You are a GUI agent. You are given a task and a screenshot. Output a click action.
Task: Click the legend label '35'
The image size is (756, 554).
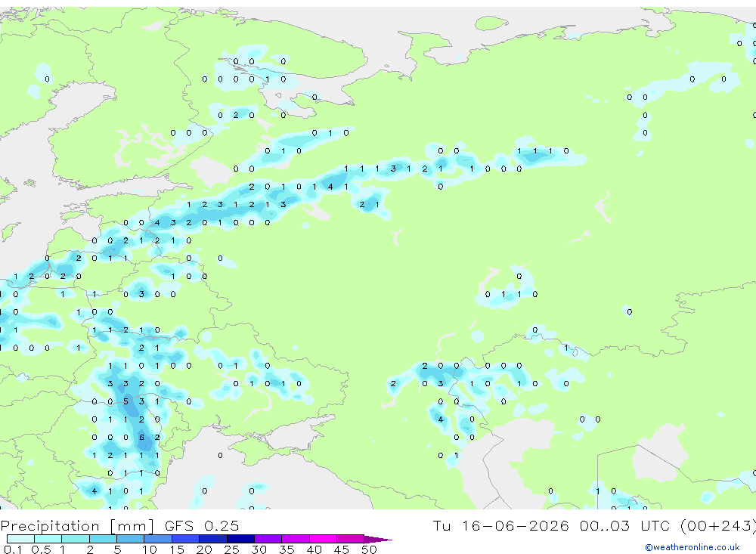coord(287,549)
